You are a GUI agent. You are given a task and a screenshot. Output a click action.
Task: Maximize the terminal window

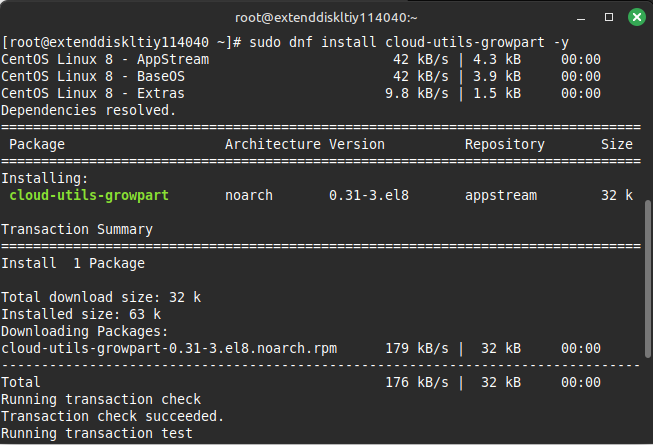[607, 17]
